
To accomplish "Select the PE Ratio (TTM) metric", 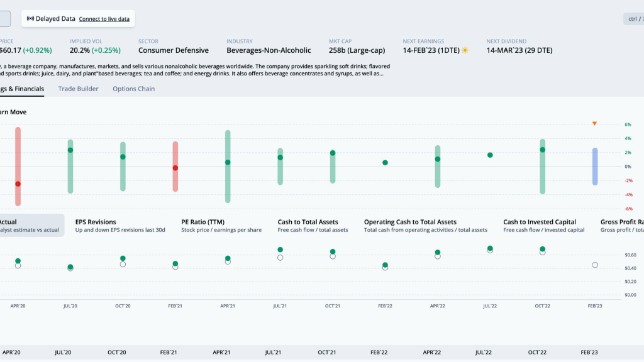I will pyautogui.click(x=221, y=226).
